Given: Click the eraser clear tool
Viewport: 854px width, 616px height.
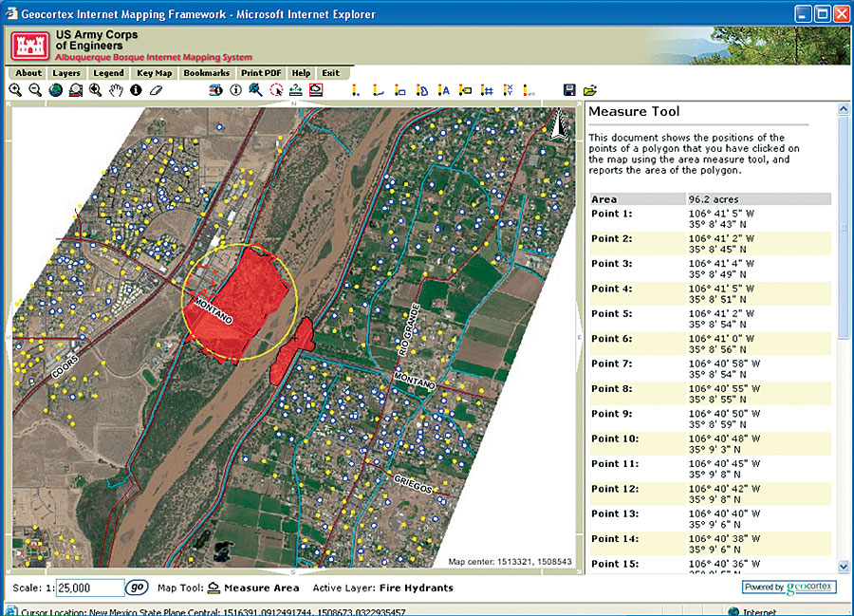Looking at the screenshot, I should point(157,90).
